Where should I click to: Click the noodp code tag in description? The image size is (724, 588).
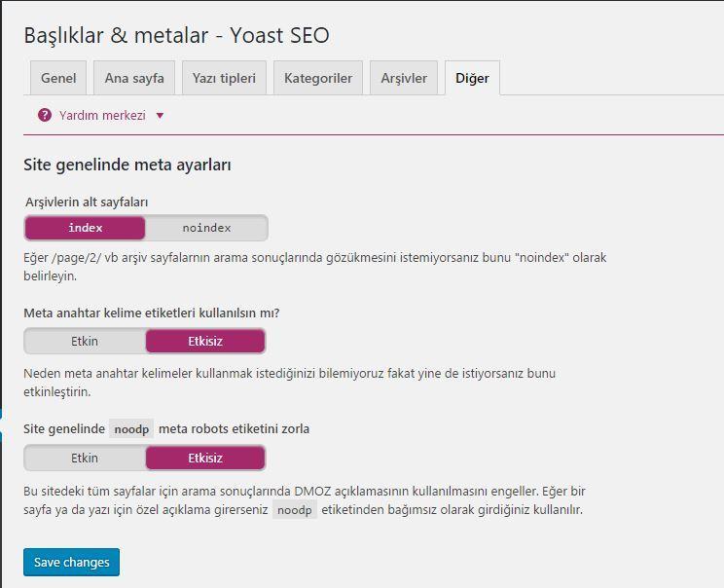point(295,510)
